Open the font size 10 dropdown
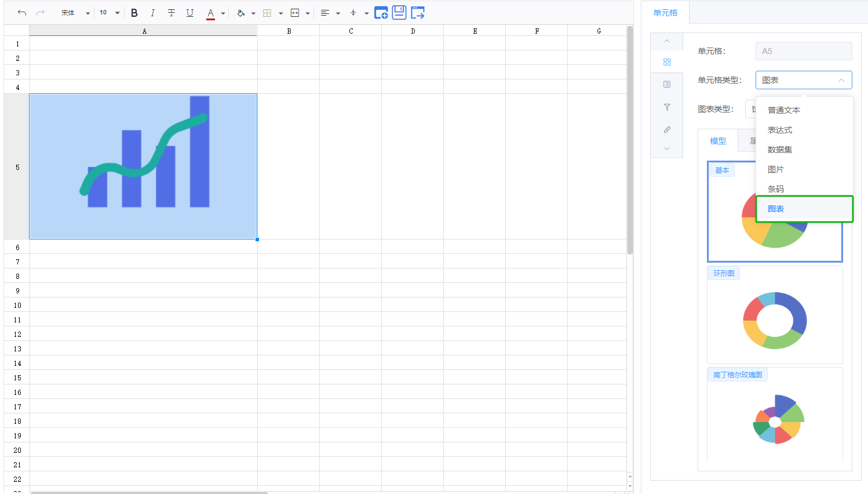This screenshot has width=868, height=494. click(x=110, y=13)
